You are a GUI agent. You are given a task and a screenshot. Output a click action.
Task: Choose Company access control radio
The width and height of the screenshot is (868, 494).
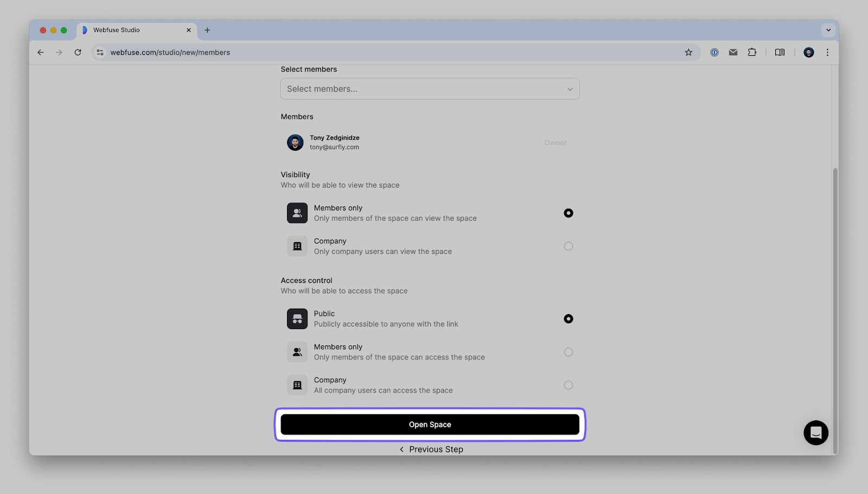tap(568, 385)
